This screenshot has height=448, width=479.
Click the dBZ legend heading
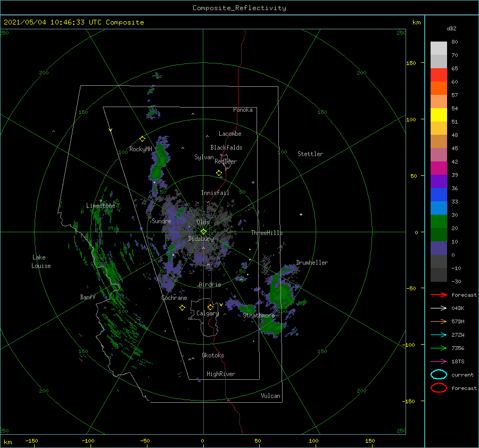(x=451, y=28)
